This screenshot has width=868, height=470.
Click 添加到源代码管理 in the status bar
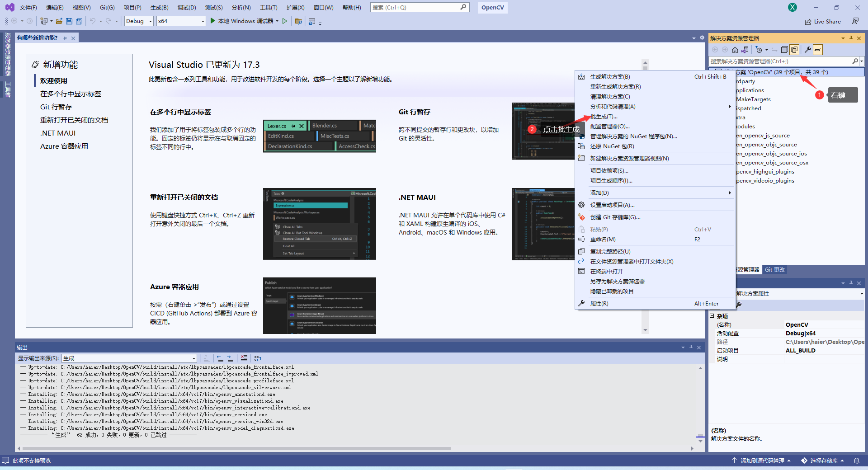tap(762, 461)
